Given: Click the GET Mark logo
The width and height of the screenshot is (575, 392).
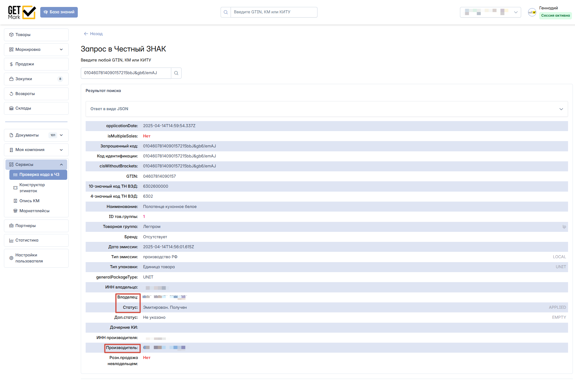Looking at the screenshot, I should [22, 12].
